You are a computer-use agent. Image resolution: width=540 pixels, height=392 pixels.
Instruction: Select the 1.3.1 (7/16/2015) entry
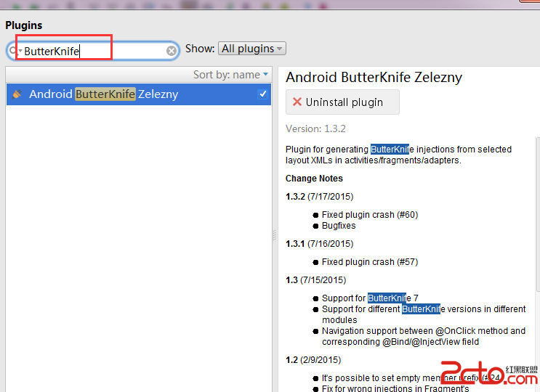[319, 244]
